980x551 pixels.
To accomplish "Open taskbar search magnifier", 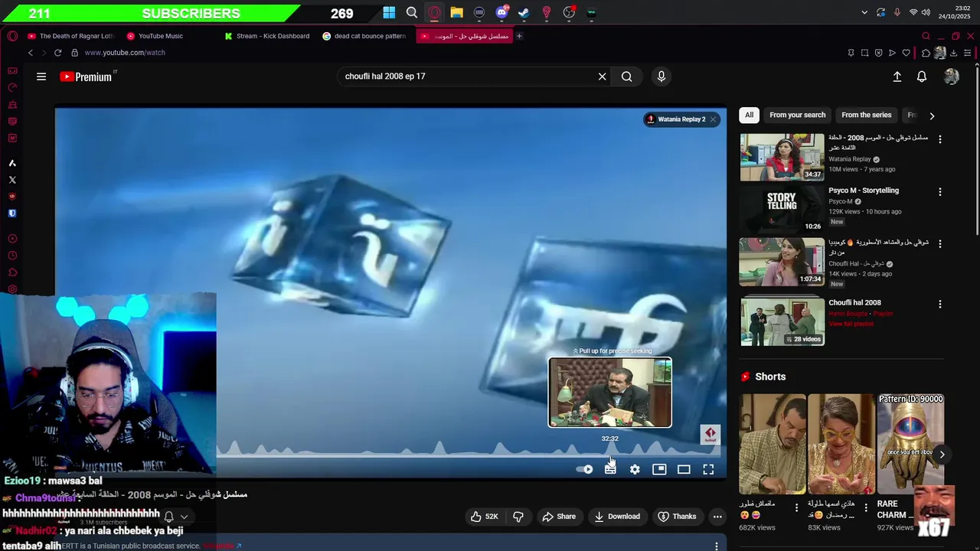I will 412,12.
